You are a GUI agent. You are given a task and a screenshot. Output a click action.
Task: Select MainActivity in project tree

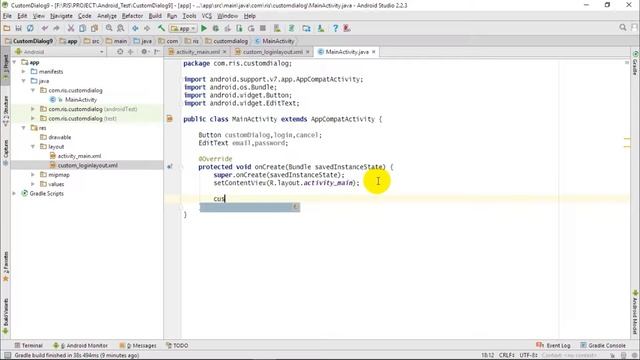pyautogui.click(x=81, y=100)
